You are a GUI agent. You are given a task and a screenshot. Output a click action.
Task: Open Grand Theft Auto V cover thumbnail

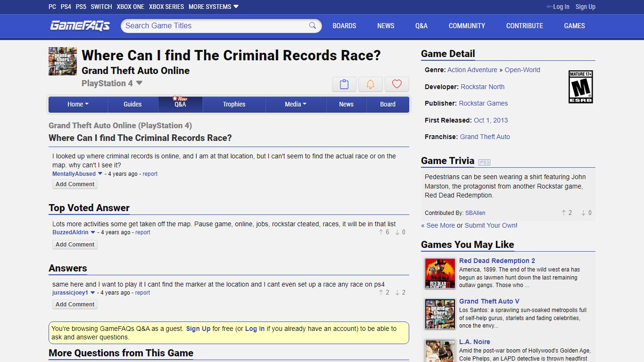(440, 314)
